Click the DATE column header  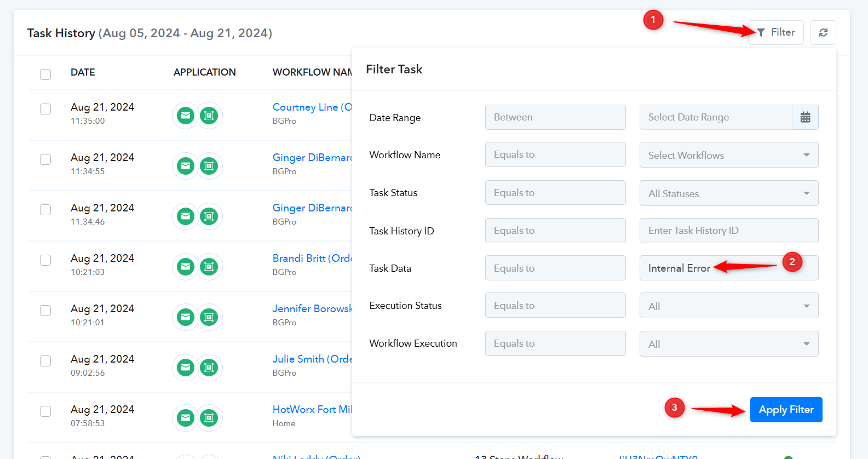[83, 72]
